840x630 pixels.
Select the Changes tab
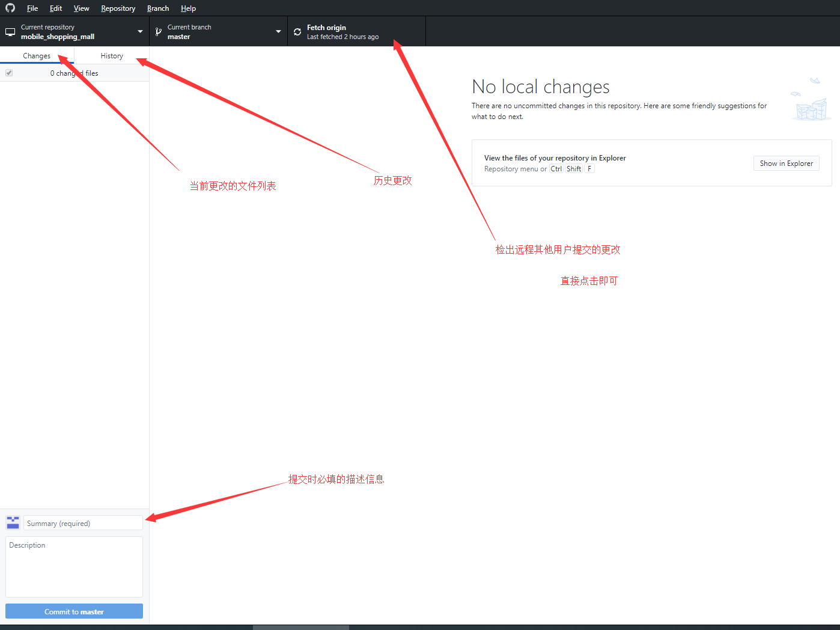[x=37, y=56]
